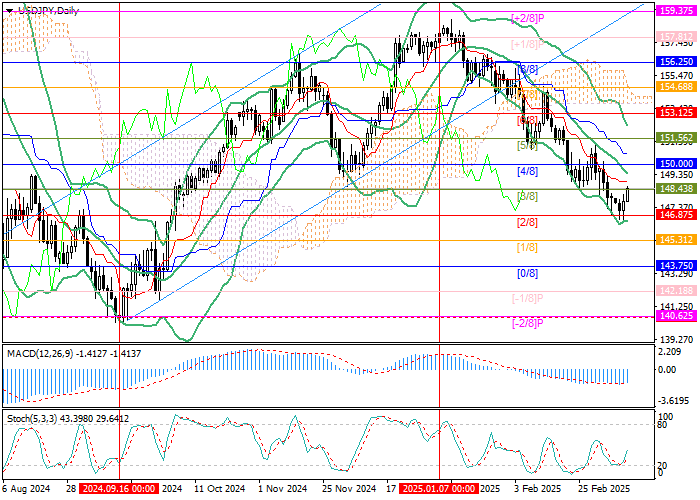Viewport: 700px width, 500px height.
Task: Click the 2025.01.07 00:00 date marker
Action: pyautogui.click(x=438, y=491)
